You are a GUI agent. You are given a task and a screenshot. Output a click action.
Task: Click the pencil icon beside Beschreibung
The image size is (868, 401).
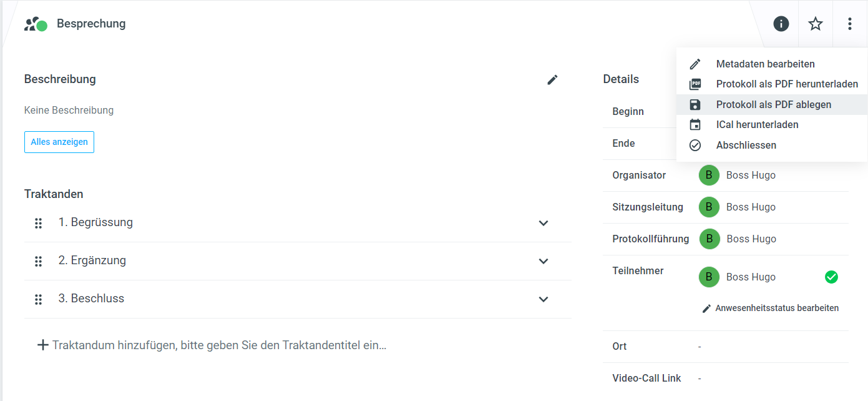tap(552, 79)
